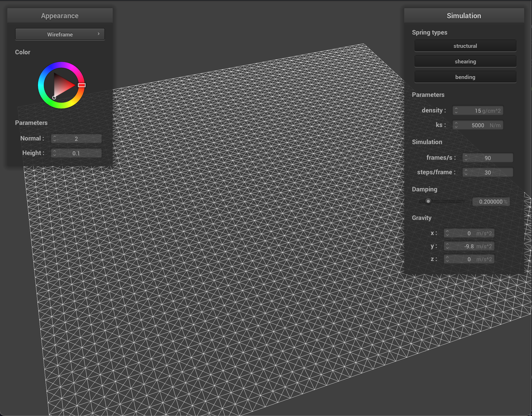
Task: Click the ks spinner arrows
Action: coord(456,125)
